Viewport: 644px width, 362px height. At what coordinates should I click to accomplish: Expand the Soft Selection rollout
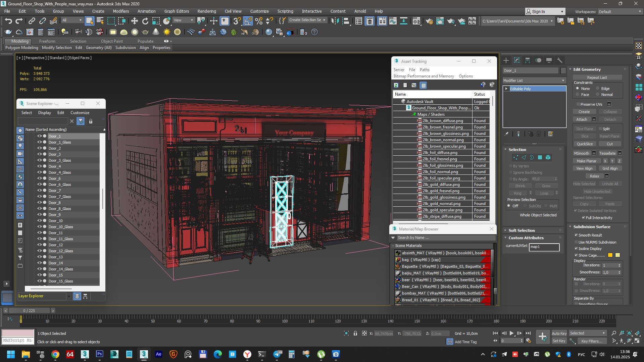pos(506,230)
